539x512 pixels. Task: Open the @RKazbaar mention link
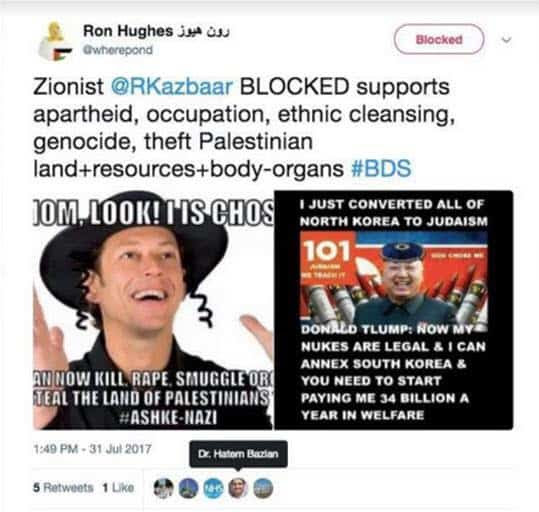pos(172,86)
